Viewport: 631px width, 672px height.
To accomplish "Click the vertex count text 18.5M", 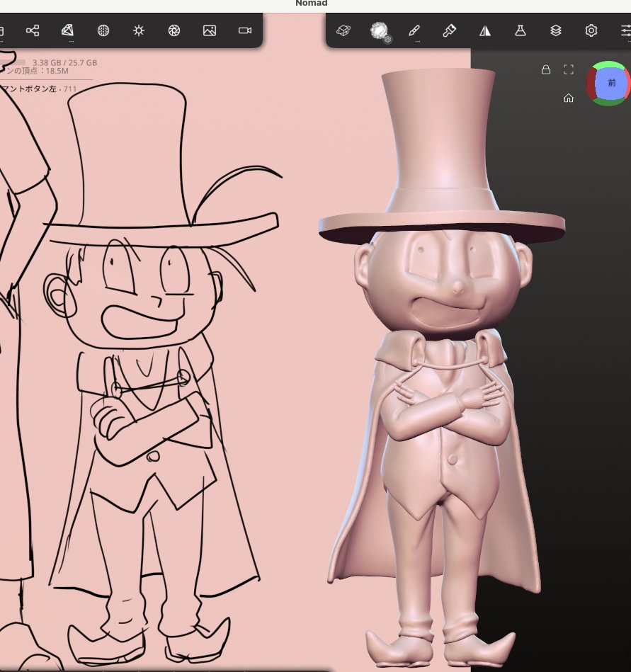I will click(57, 71).
